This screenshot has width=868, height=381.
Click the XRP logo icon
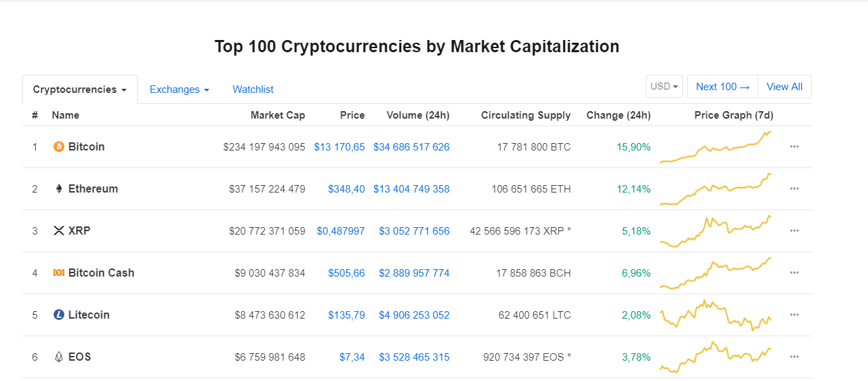(x=59, y=230)
